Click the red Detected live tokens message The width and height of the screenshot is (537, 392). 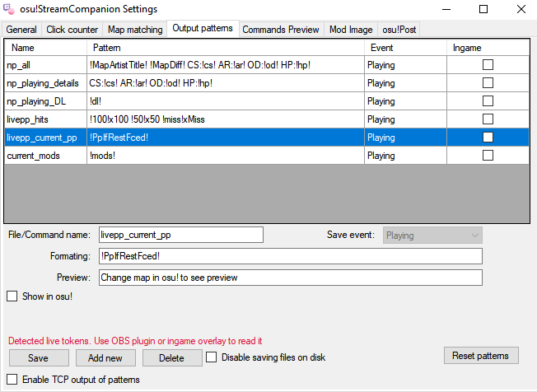point(135,341)
